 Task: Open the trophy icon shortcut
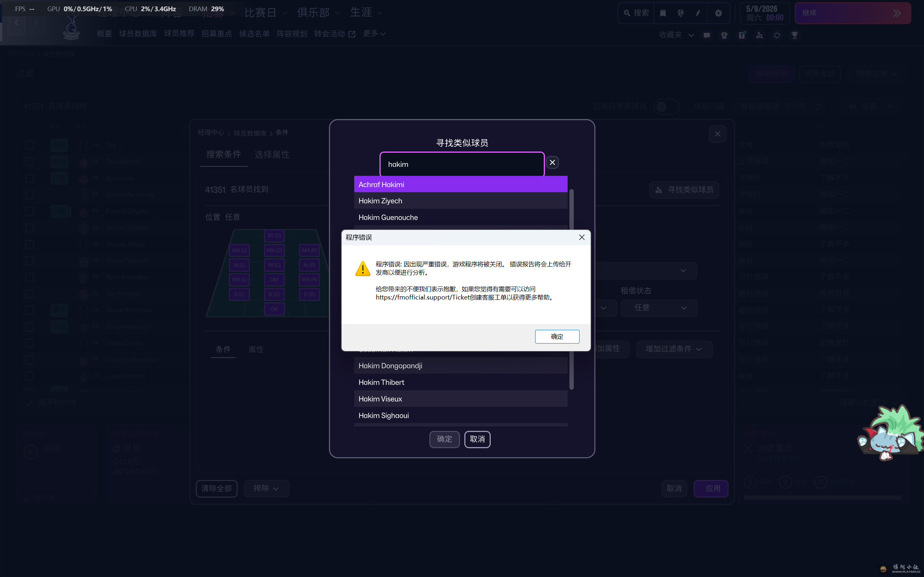(x=795, y=35)
